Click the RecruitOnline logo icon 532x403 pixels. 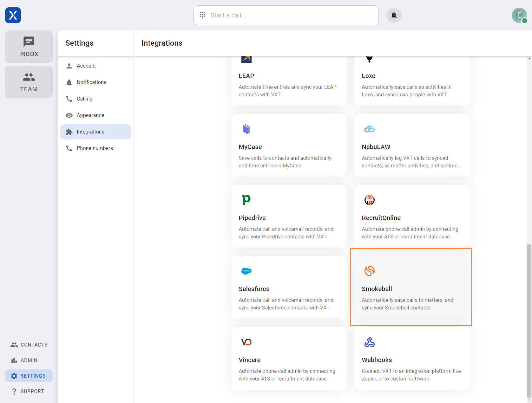[370, 200]
